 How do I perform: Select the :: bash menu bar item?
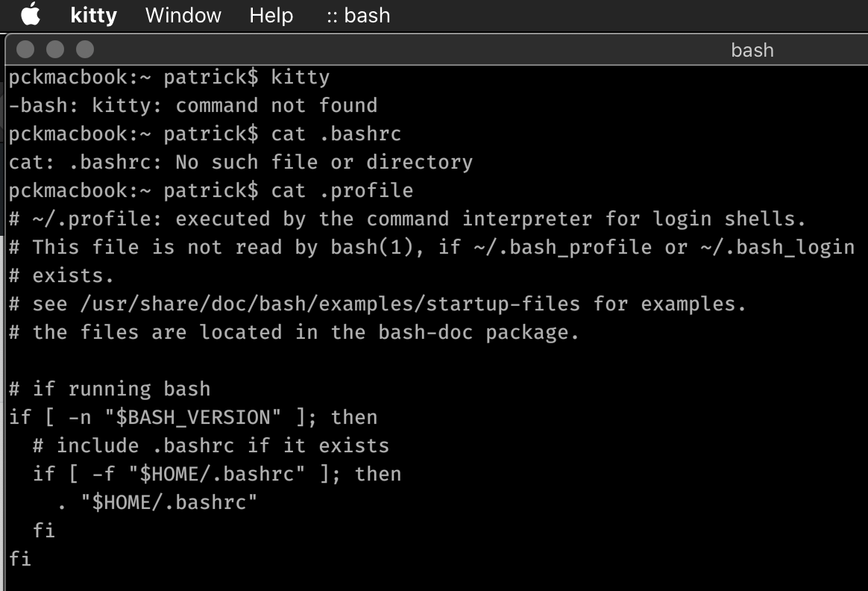pos(358,15)
